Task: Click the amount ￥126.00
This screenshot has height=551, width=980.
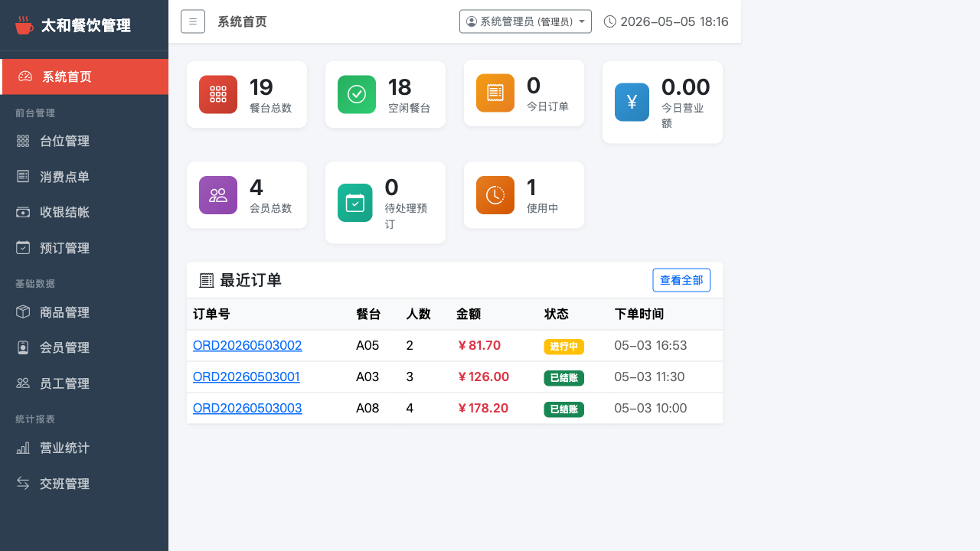Action: [x=482, y=377]
